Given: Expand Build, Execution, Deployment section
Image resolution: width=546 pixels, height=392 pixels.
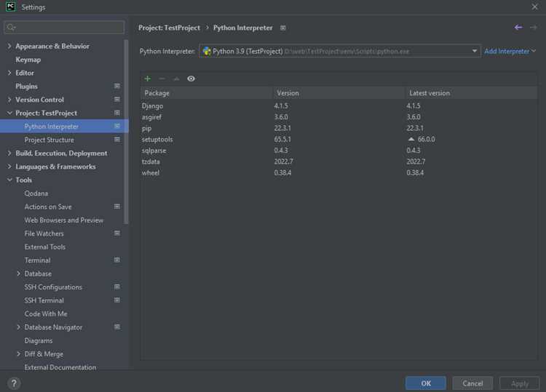Looking at the screenshot, I should 9,153.
